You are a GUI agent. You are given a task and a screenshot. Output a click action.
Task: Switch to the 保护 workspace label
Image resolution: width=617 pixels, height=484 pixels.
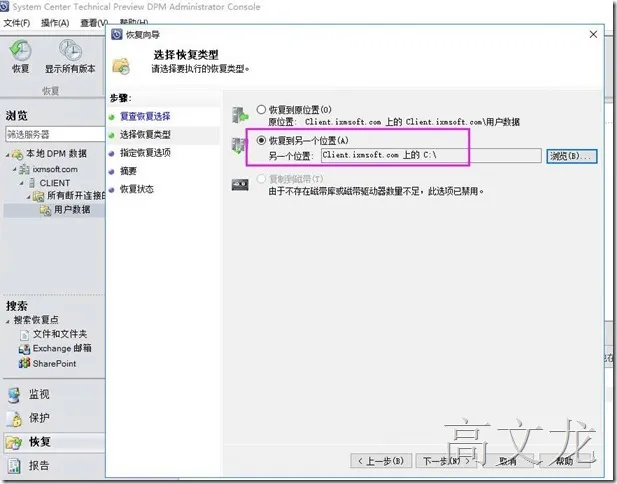click(39, 417)
